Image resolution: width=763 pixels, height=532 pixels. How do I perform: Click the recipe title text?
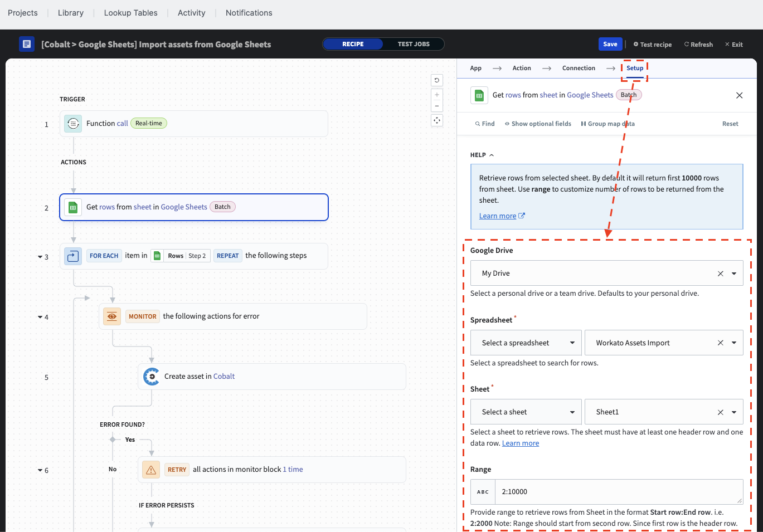(156, 45)
